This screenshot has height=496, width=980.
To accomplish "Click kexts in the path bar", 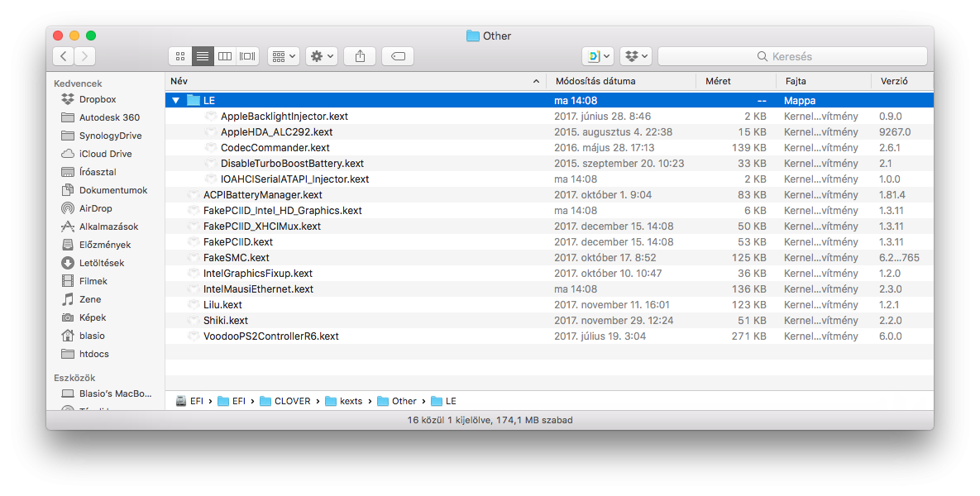I will click(x=344, y=401).
